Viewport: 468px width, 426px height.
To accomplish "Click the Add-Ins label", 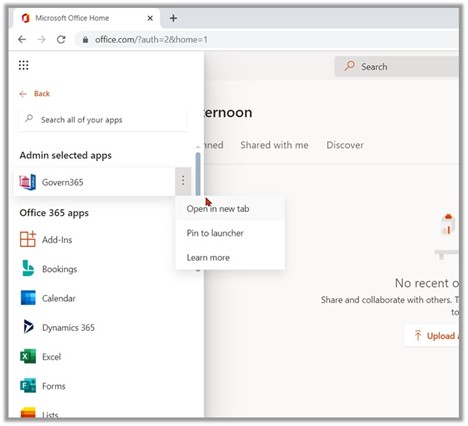I will [57, 240].
